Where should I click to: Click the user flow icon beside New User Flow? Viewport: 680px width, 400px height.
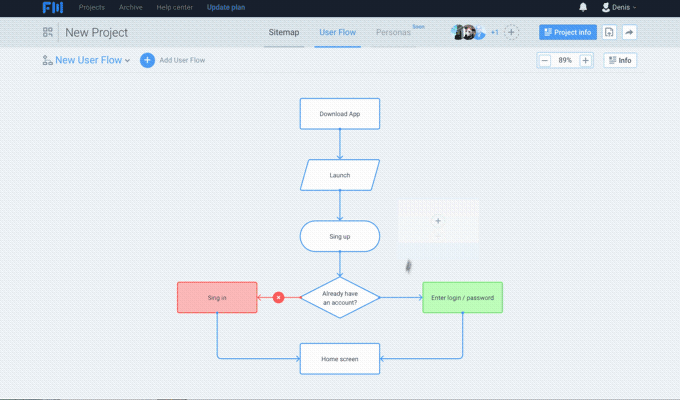tap(47, 60)
